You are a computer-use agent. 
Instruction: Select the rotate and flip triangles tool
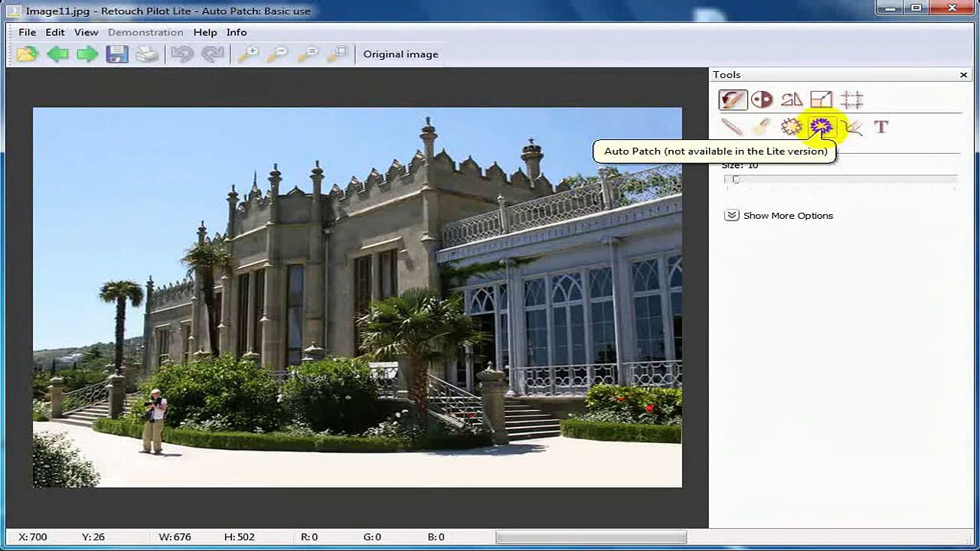(x=792, y=99)
